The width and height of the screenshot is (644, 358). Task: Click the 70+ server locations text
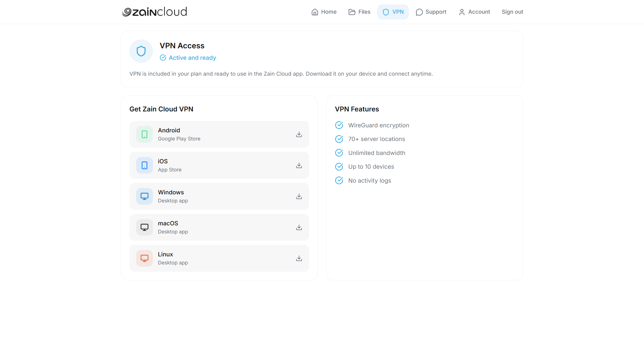(377, 139)
